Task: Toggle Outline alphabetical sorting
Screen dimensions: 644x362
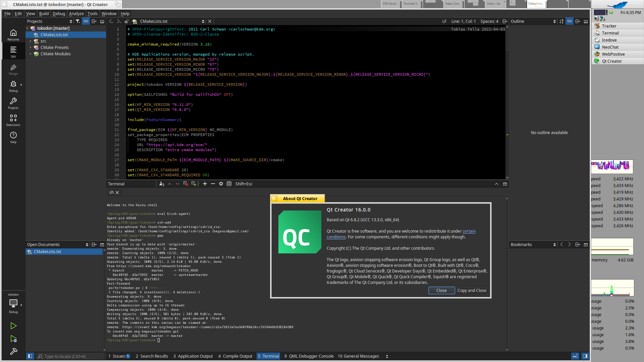Action: tap(561, 21)
